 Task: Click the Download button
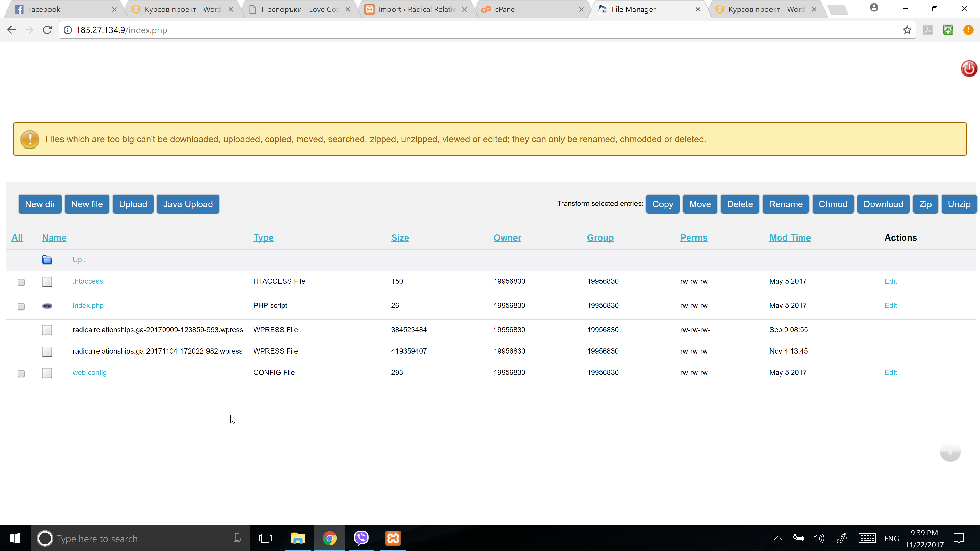point(883,204)
